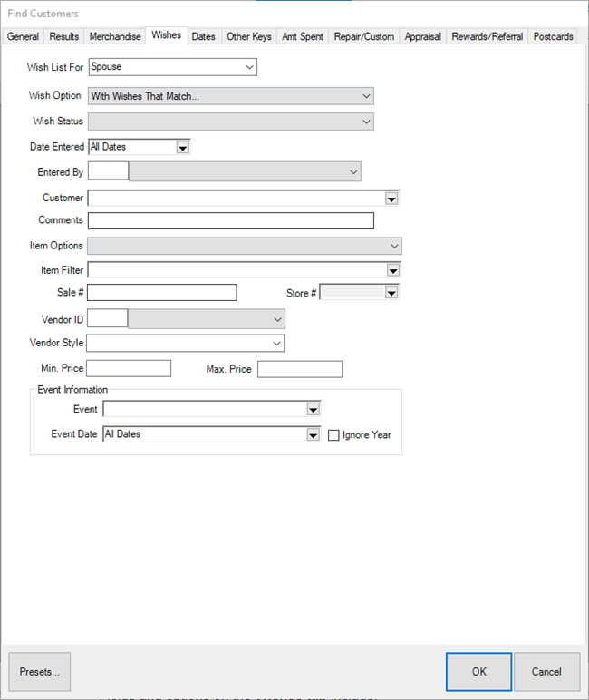
Task: Click the Comments text field
Action: click(230, 220)
